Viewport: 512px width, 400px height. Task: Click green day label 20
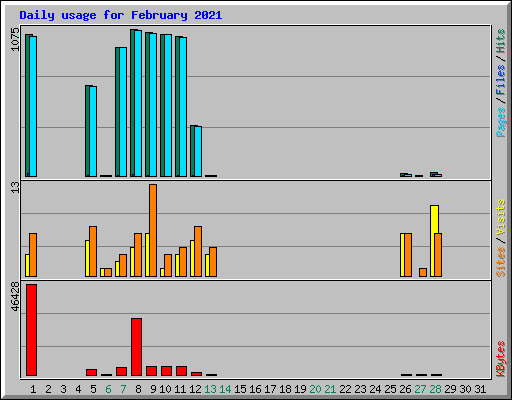315,389
